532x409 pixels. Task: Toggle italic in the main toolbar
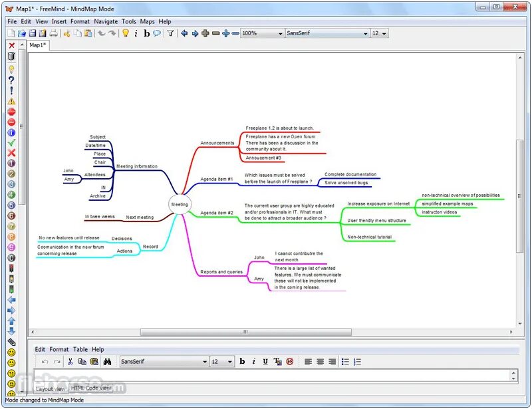[136, 33]
